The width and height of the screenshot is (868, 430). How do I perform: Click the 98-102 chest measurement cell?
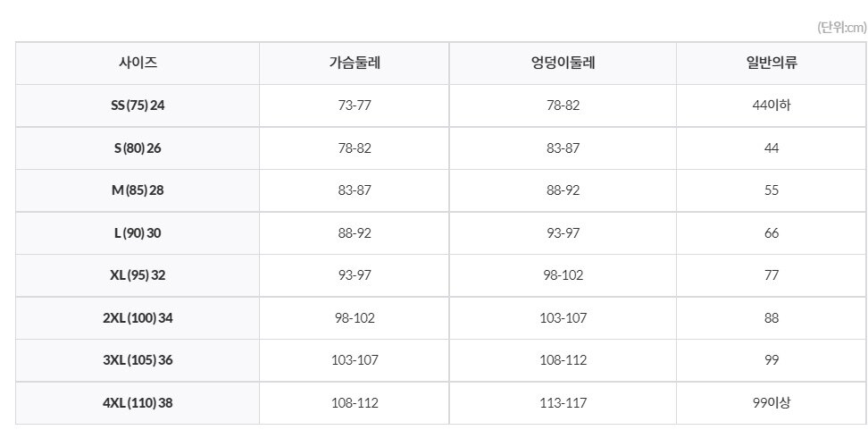coord(355,318)
